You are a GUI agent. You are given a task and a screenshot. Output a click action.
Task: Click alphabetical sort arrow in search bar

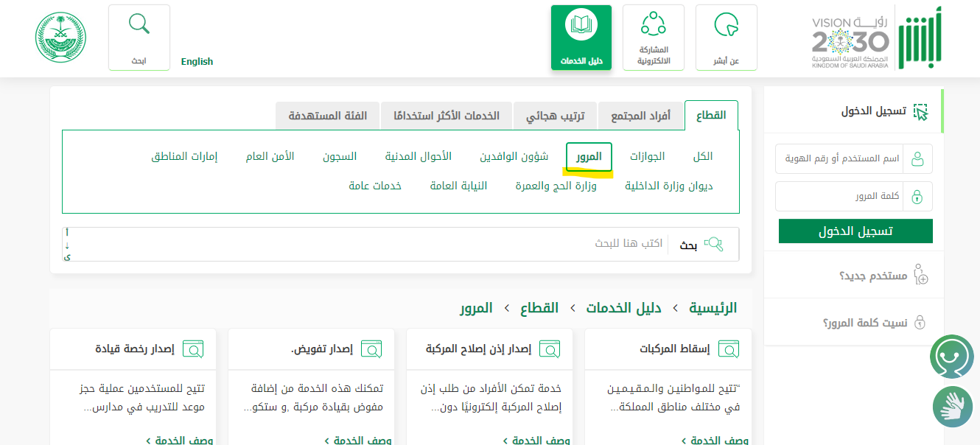tap(67, 245)
